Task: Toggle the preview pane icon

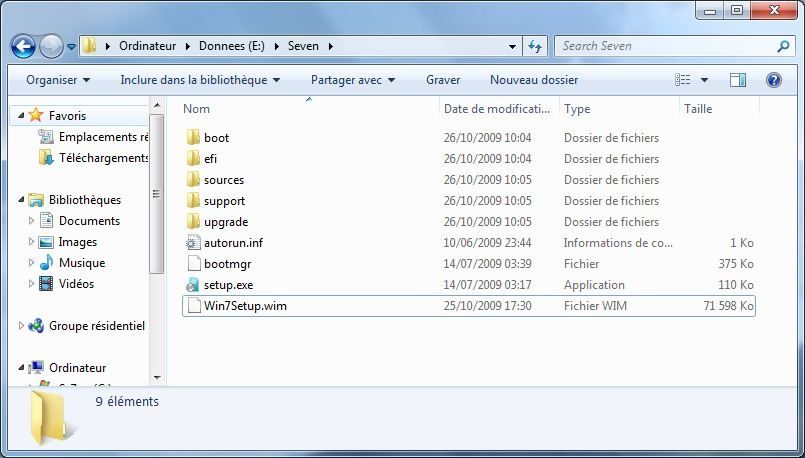Action: tap(738, 80)
